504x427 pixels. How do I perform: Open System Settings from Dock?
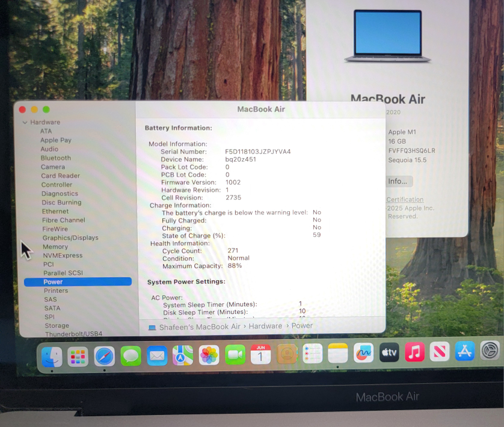[490, 350]
